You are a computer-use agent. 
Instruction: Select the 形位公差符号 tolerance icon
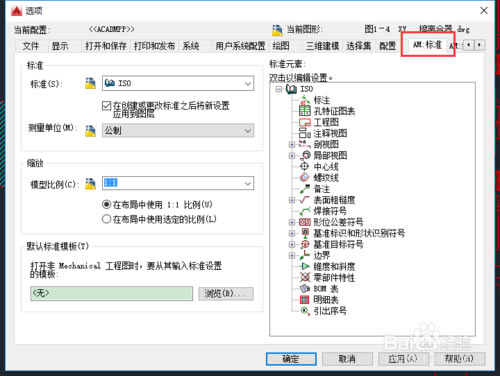[x=305, y=222]
